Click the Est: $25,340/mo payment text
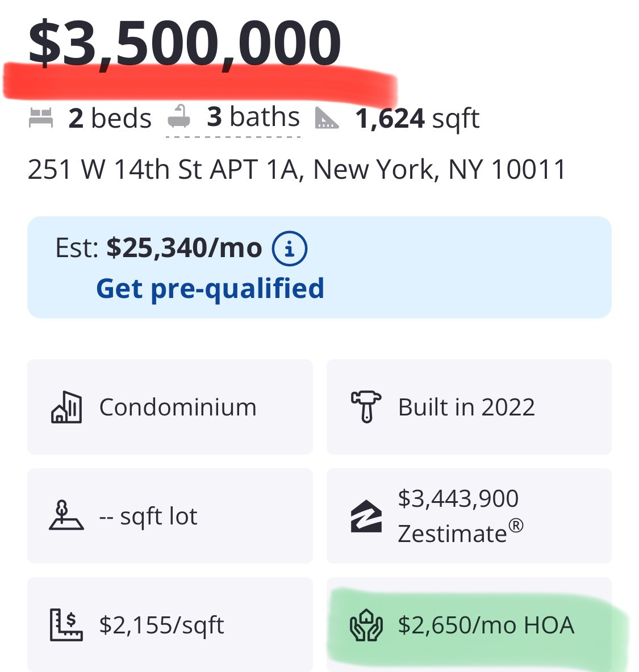639x672 pixels. click(x=158, y=249)
